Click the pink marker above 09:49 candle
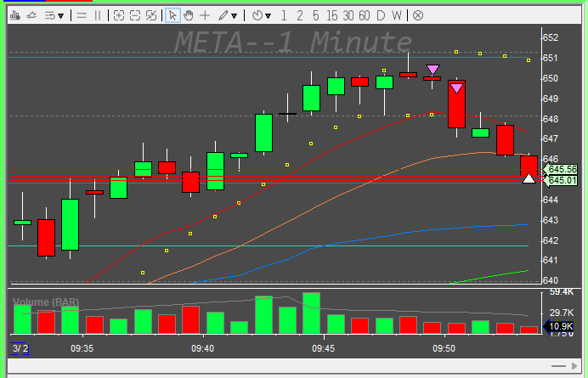The image size is (588, 378). (x=433, y=70)
